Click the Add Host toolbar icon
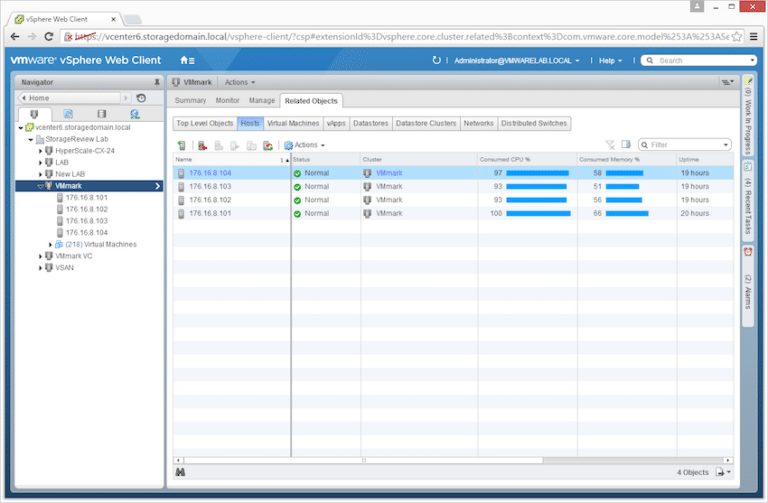This screenshot has height=503, width=768. pyautogui.click(x=182, y=145)
